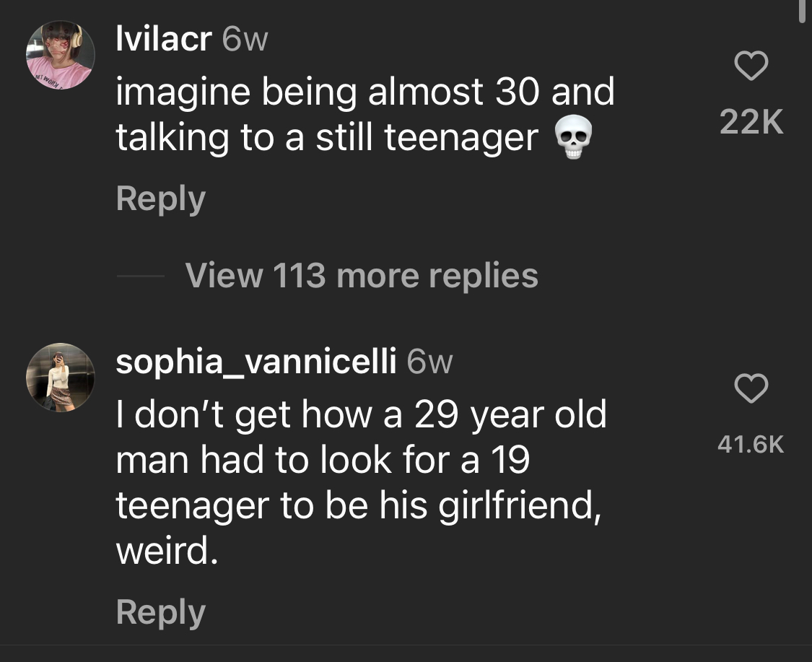This screenshot has height=662, width=812.
Task: Click the 41.6K like count
Action: (751, 445)
